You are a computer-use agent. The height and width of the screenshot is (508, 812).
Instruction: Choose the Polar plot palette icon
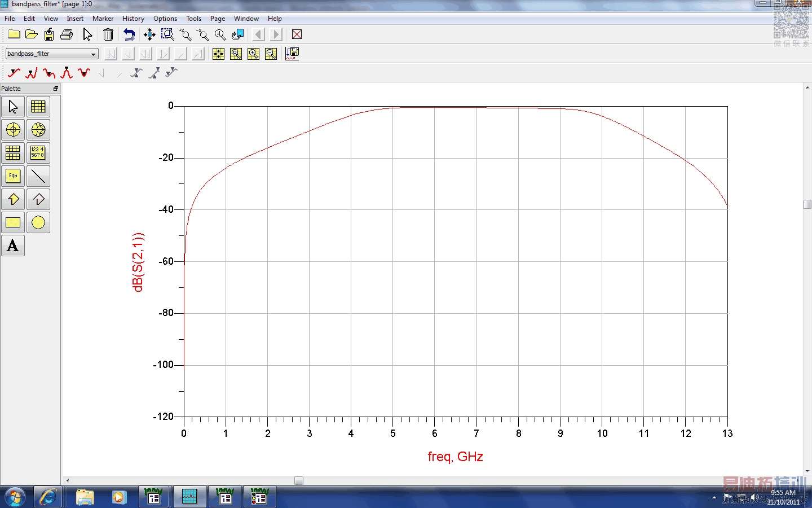[13, 130]
